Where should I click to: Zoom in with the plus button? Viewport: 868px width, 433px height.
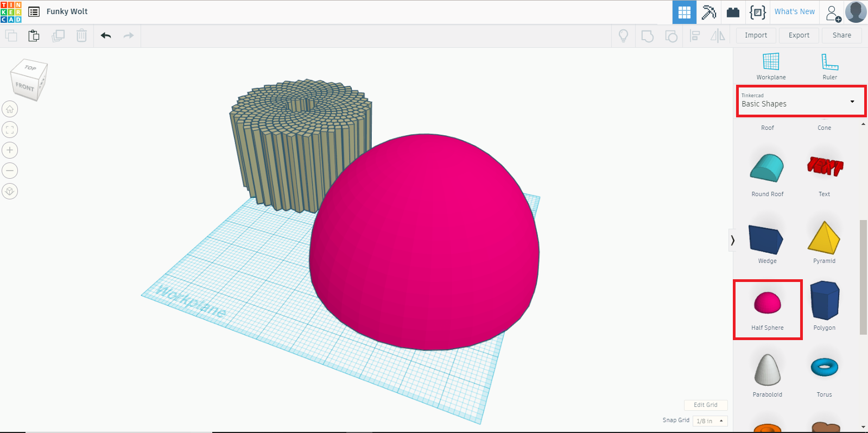10,150
